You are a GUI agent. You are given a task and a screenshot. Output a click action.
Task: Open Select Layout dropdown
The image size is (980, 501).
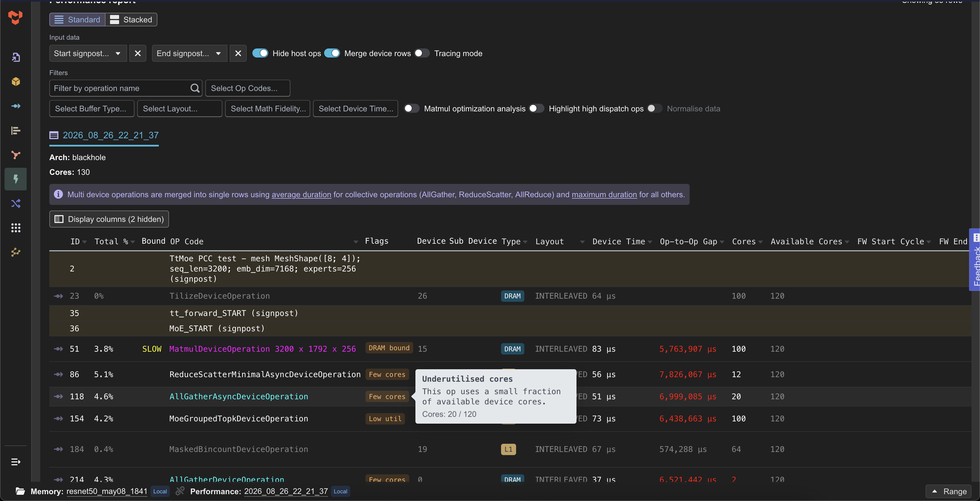pyautogui.click(x=179, y=108)
